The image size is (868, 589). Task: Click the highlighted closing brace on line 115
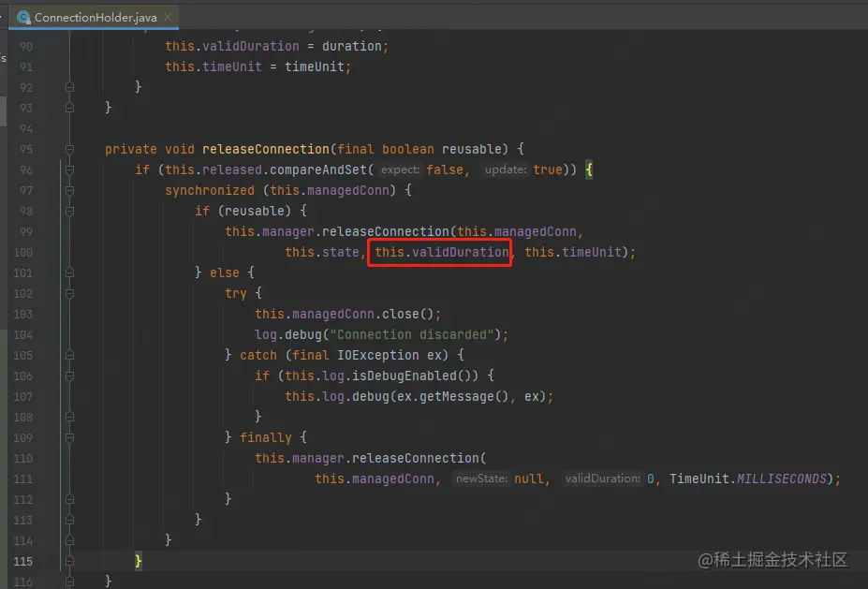pyautogui.click(x=139, y=561)
